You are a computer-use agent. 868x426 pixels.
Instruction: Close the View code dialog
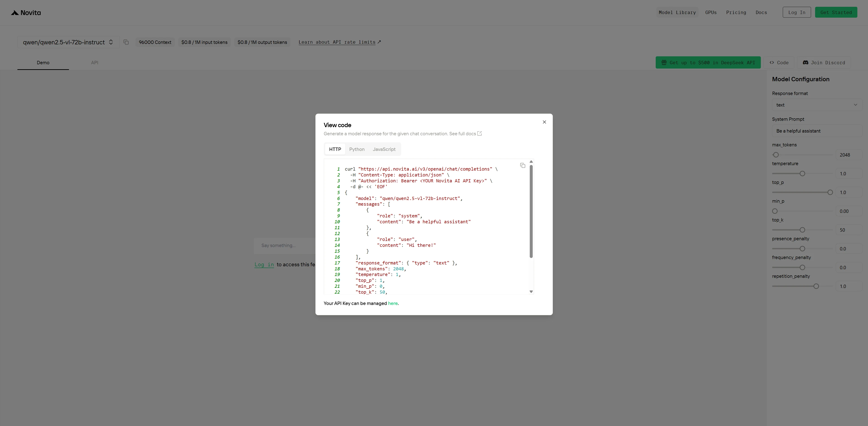point(544,122)
